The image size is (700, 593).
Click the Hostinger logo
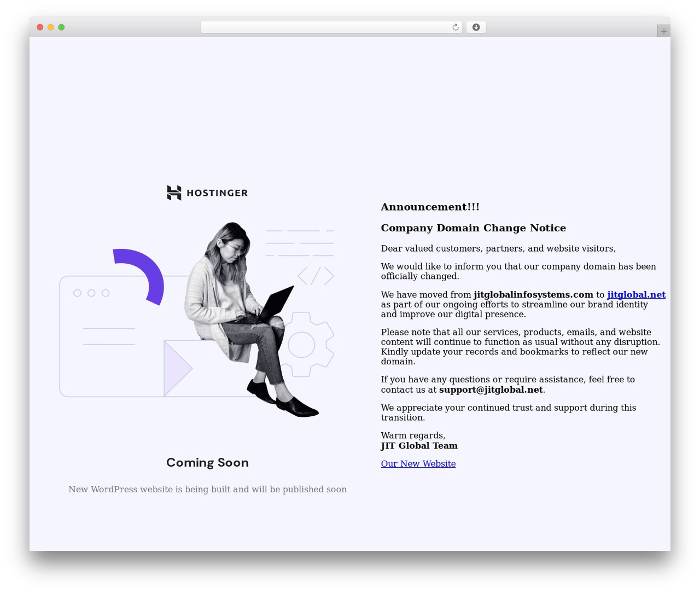click(x=207, y=193)
